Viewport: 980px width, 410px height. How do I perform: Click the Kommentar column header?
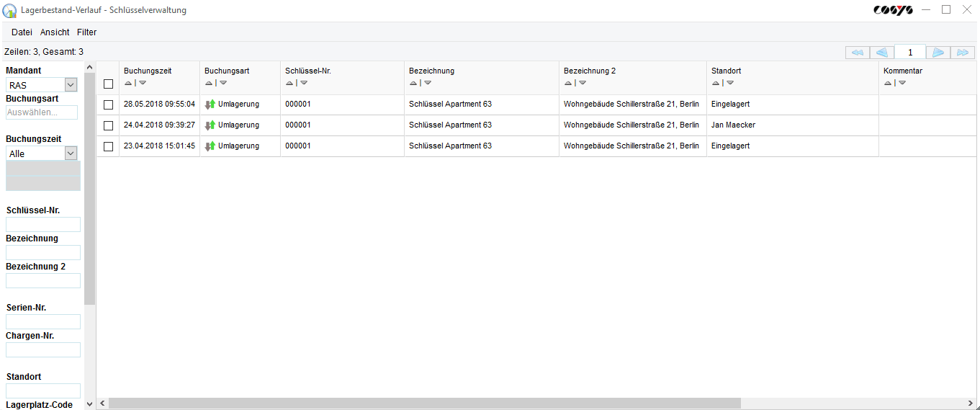click(x=903, y=71)
